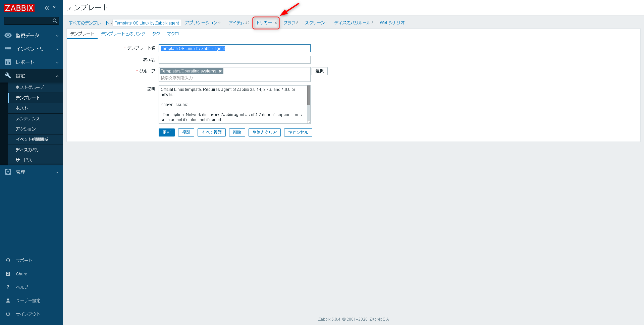Open アイテム 42 link
The height and width of the screenshot is (325, 644).
[239, 23]
